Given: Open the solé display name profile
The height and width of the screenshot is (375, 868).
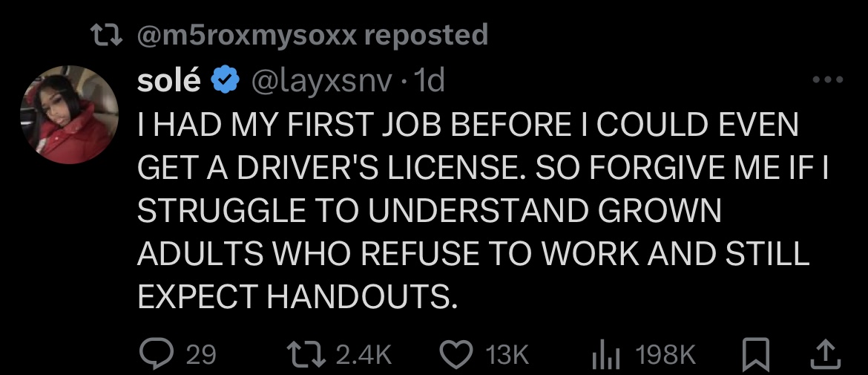Looking at the screenshot, I should [x=169, y=80].
